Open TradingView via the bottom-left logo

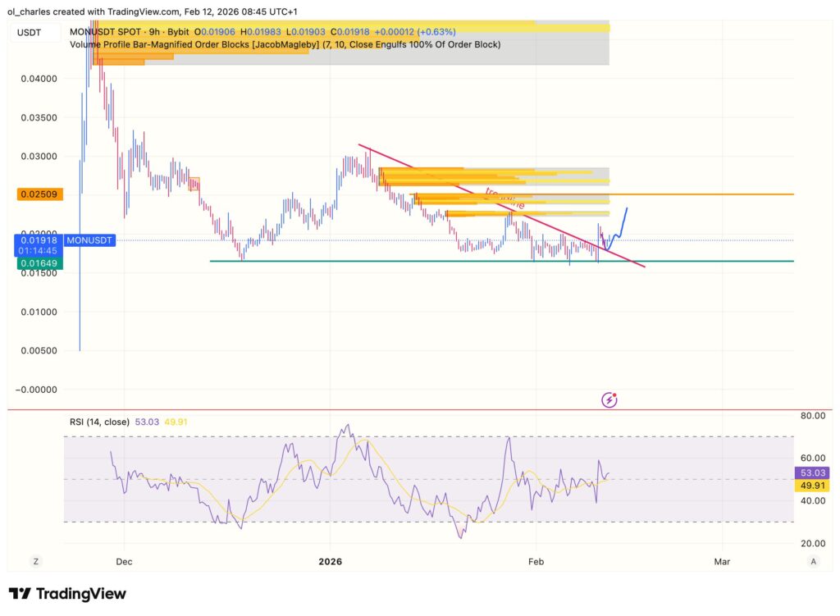[x=65, y=593]
